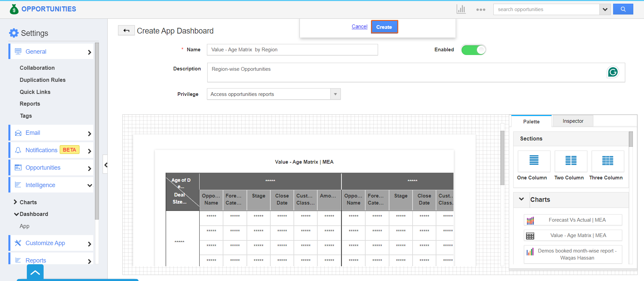Click the Cancel link

tap(359, 26)
